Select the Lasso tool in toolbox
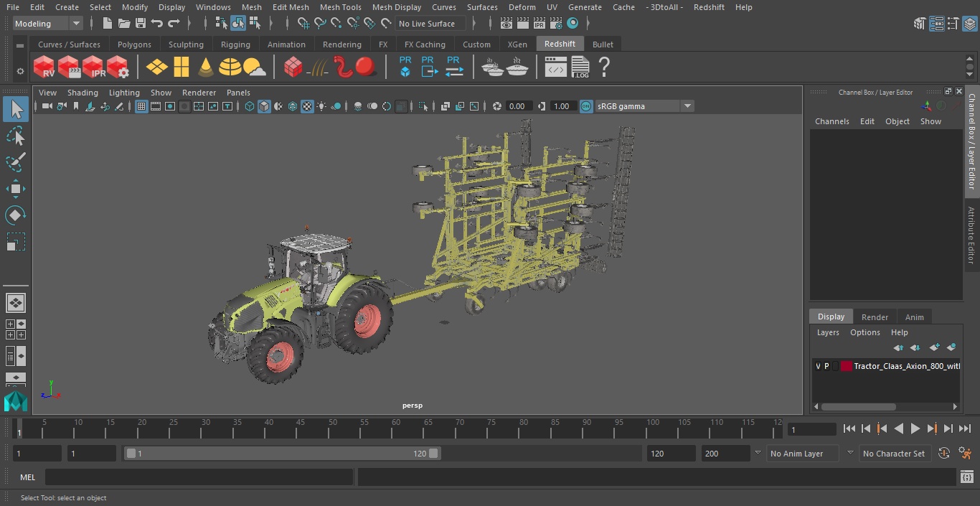Viewport: 980px width, 506px height. point(16,136)
